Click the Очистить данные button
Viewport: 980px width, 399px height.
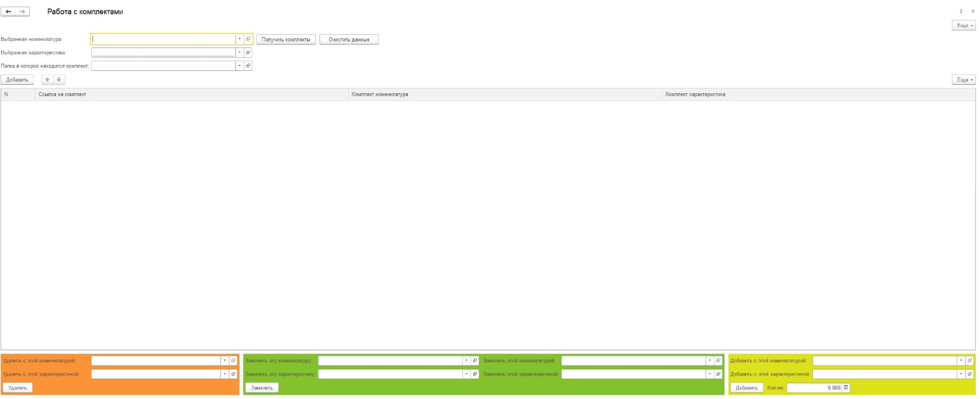point(349,40)
